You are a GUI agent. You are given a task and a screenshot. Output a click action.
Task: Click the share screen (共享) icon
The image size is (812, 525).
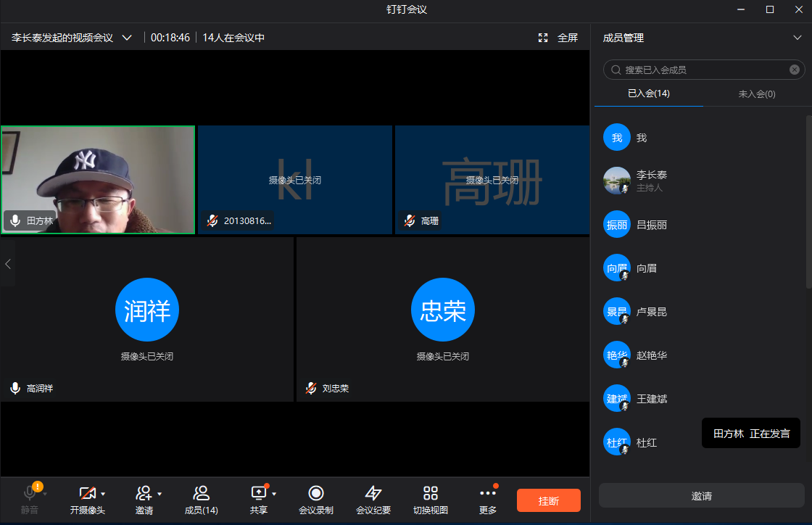(x=259, y=494)
